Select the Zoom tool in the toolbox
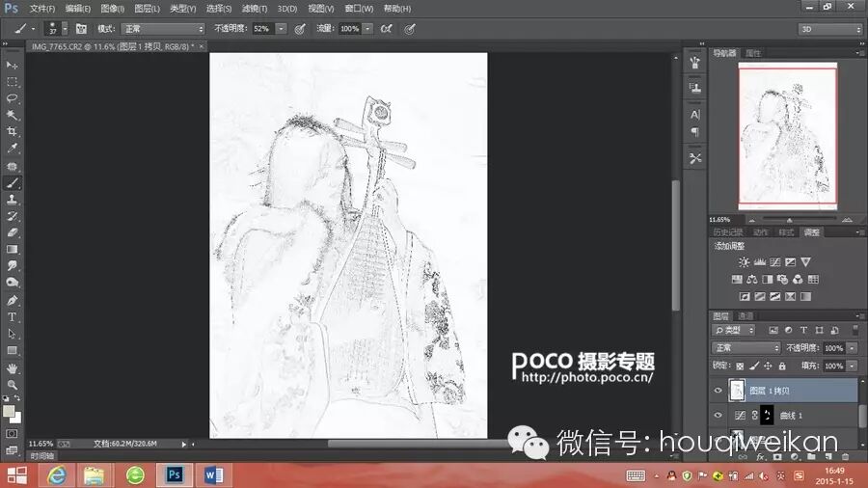The image size is (868, 488). tap(12, 385)
